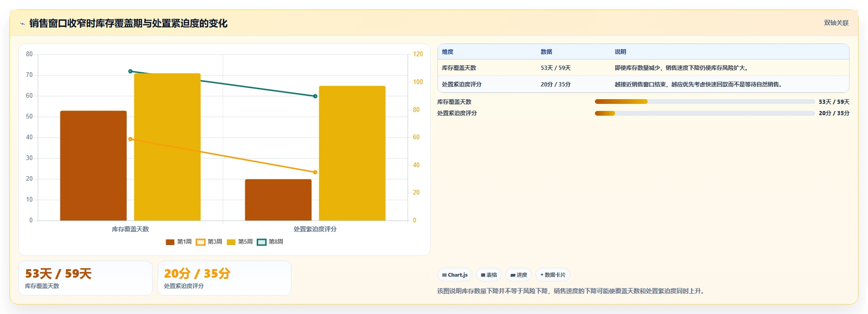Click the 数据卡片 chip
Image resolution: width=868 pixels, height=314 pixels.
(x=553, y=275)
